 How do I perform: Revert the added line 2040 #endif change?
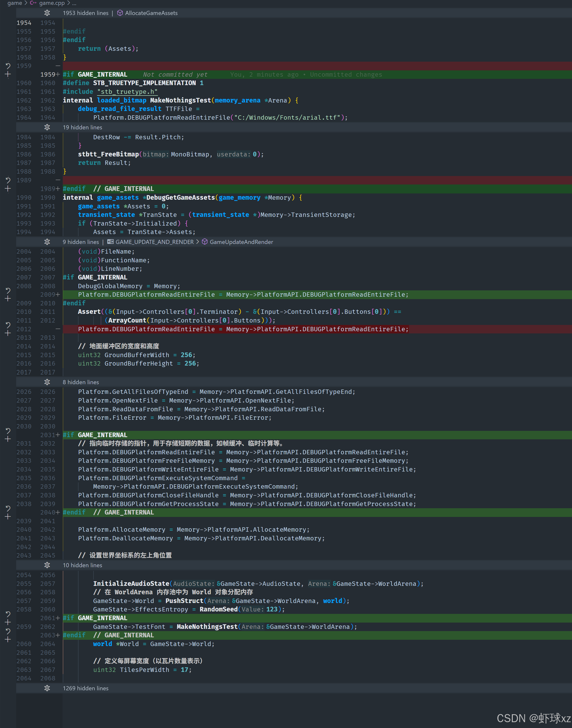[x=8, y=508]
